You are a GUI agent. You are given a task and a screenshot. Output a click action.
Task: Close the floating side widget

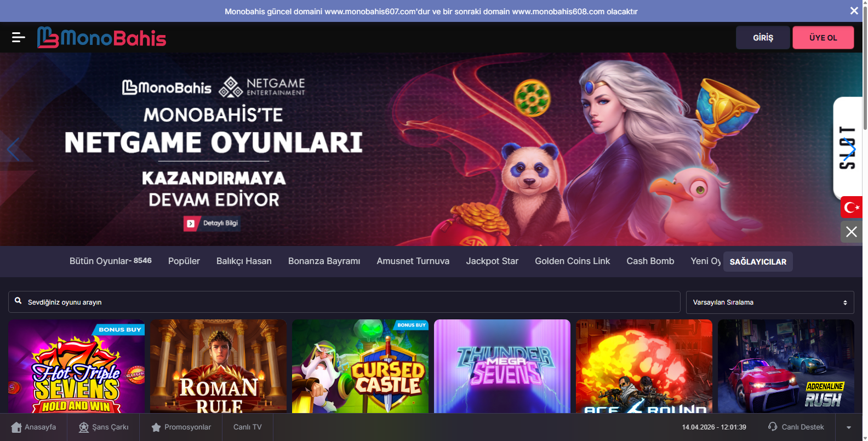pyautogui.click(x=851, y=232)
